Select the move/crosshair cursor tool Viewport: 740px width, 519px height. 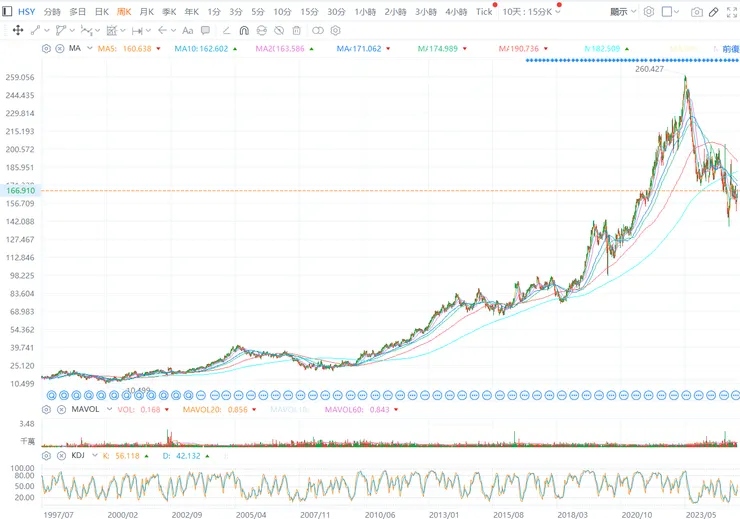[x=18, y=31]
